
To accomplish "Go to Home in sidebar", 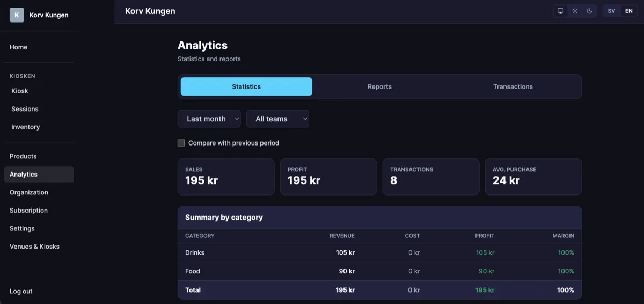I will pyautogui.click(x=18, y=47).
